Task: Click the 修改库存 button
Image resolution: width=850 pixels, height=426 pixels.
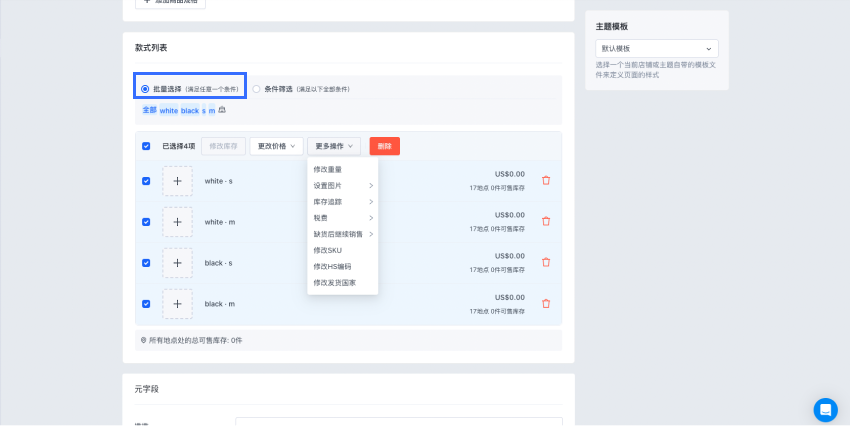Action: tap(223, 146)
